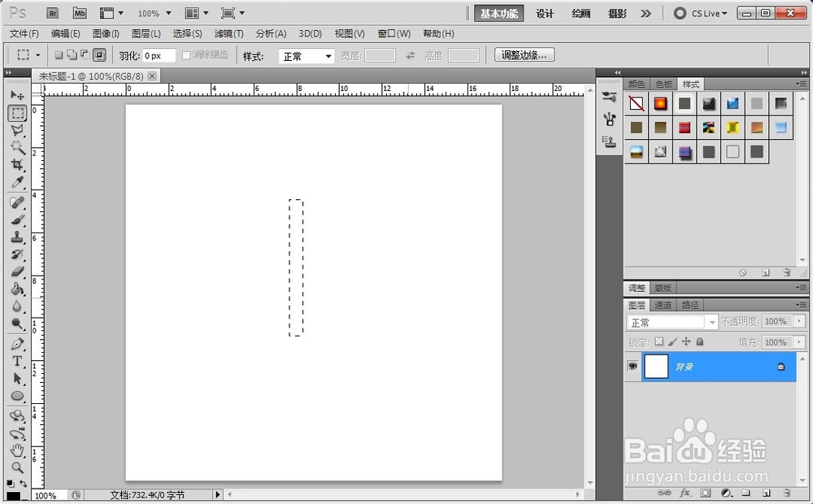Open the 文件(F) menu
The image size is (813, 504).
(x=24, y=33)
